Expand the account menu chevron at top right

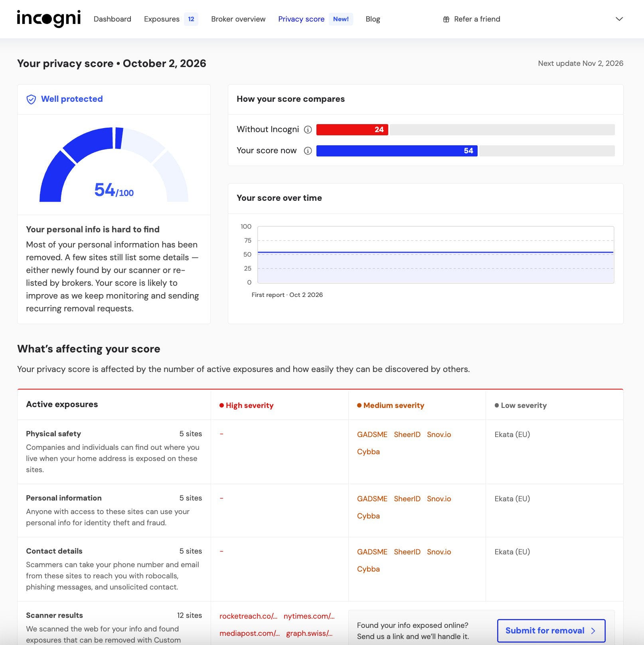point(619,19)
